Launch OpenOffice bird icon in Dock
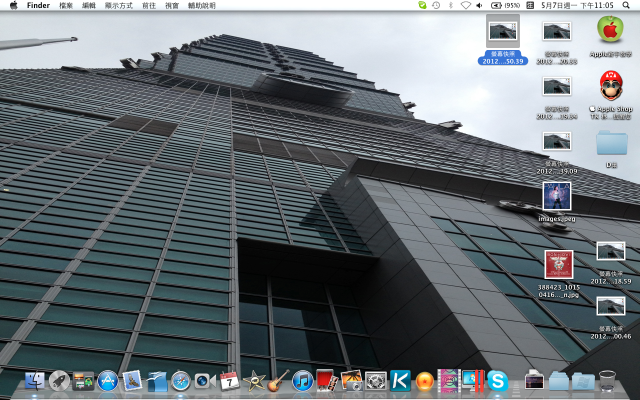640x400 pixels. pos(157,381)
